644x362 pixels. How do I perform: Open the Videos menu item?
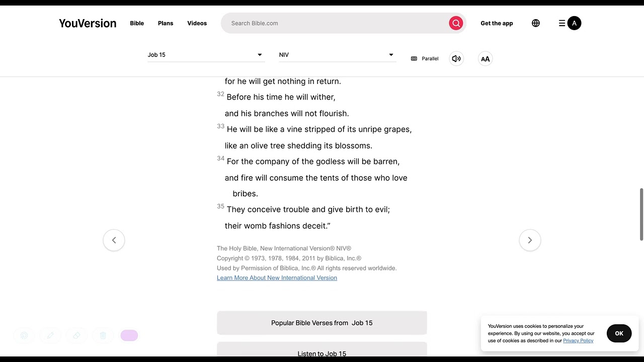click(x=197, y=23)
